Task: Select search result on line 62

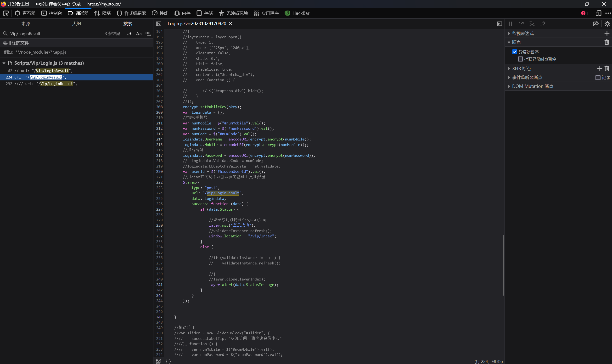Action: point(77,71)
